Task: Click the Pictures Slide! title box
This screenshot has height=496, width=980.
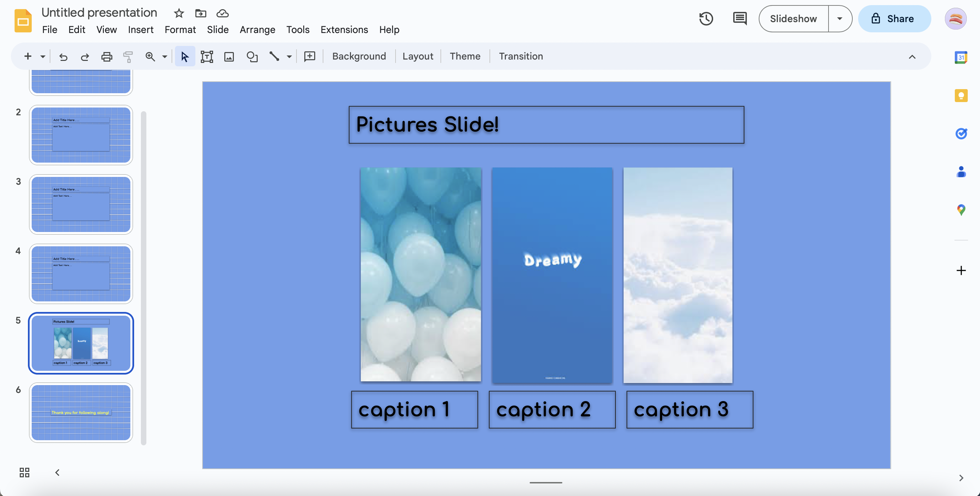Action: pyautogui.click(x=546, y=125)
